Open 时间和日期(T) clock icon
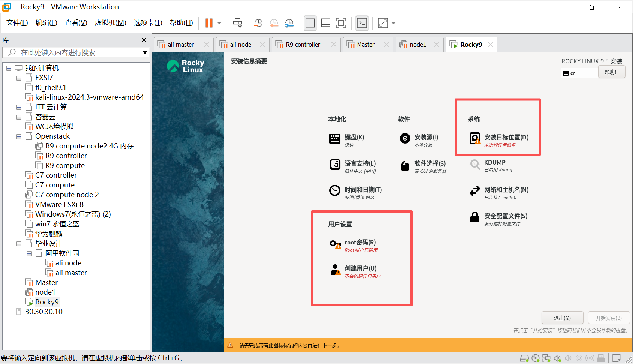The image size is (633, 364). (x=335, y=191)
